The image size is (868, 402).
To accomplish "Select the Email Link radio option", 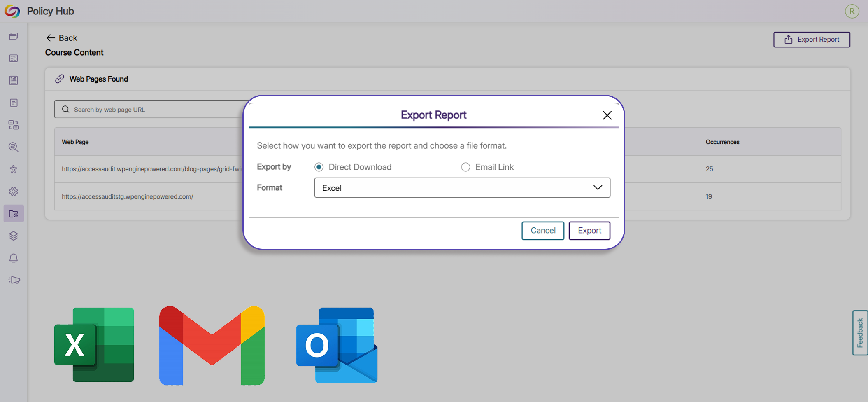I will pos(465,167).
